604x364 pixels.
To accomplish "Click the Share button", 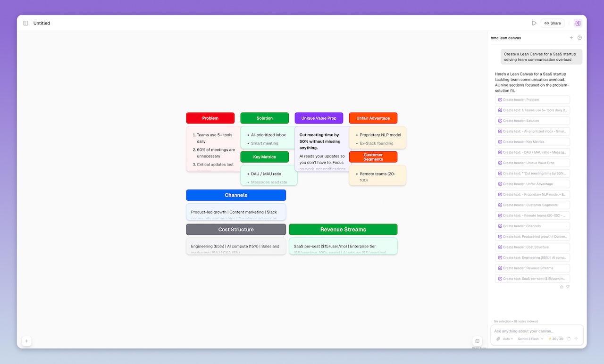I will [552, 23].
